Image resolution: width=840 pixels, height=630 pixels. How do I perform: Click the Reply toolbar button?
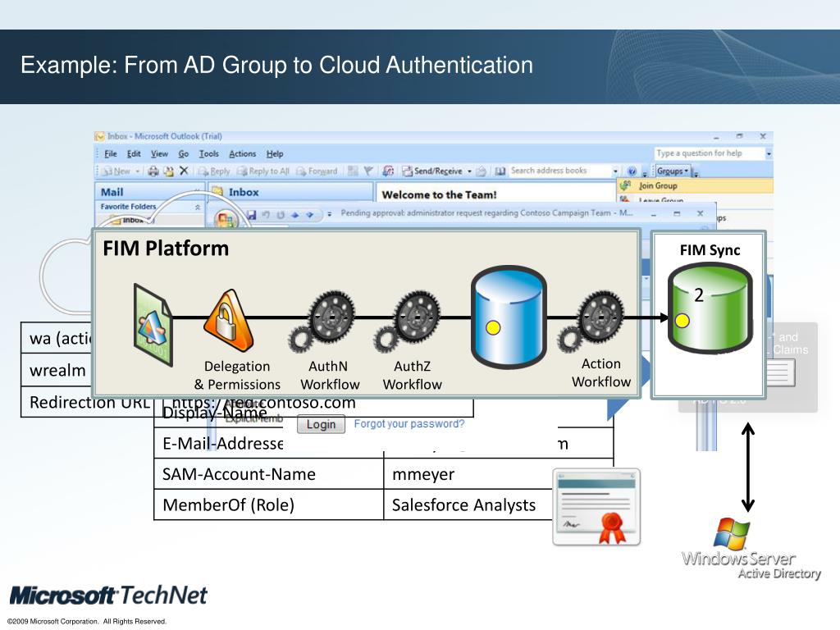pos(214,171)
